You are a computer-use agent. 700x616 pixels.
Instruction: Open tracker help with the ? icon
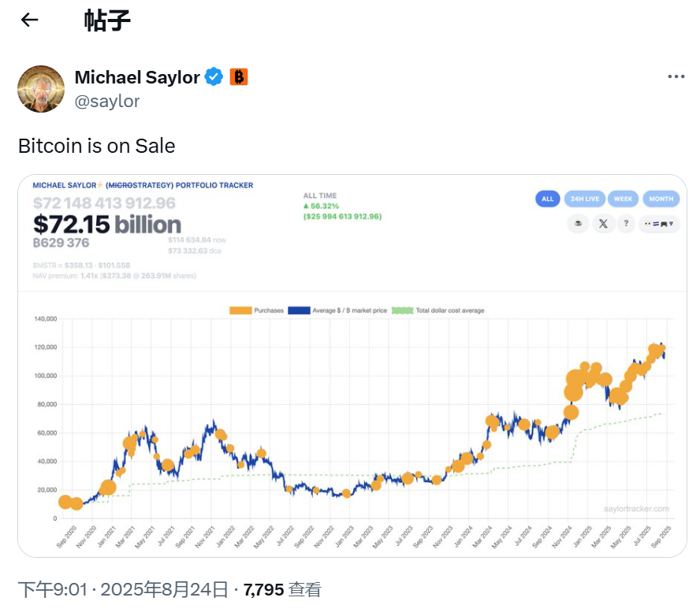coord(627,224)
